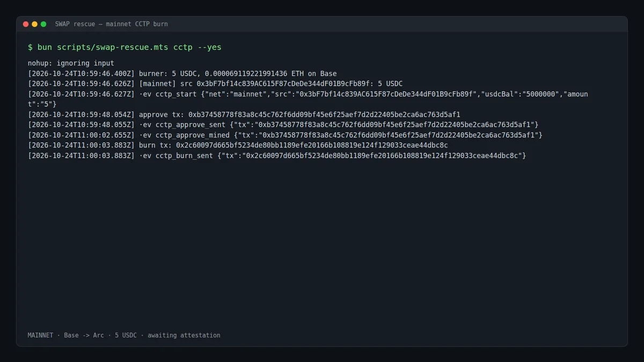The width and height of the screenshot is (644, 362).
Task: Click the timestamp 2026-10-24T11:00:02.655Z
Action: pos(81,135)
